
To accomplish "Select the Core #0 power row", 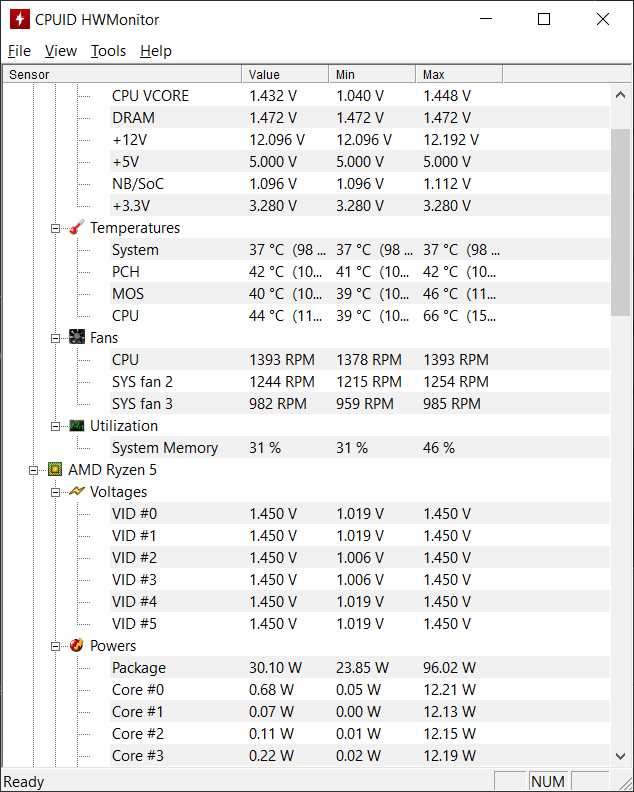I will pyautogui.click(x=359, y=689).
